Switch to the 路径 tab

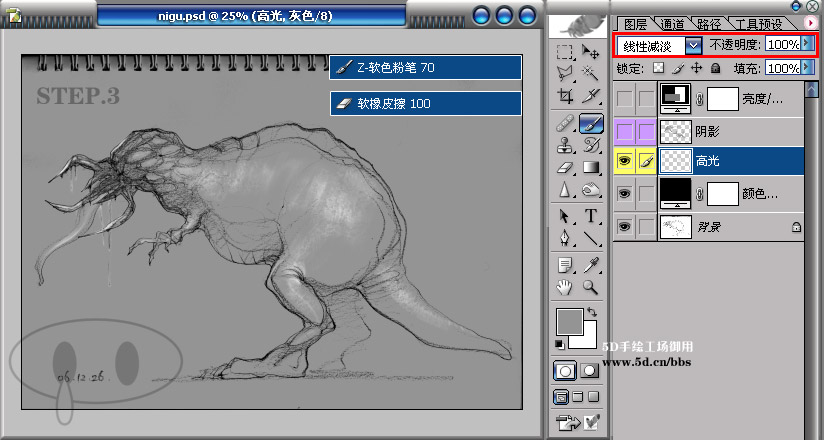coord(709,24)
